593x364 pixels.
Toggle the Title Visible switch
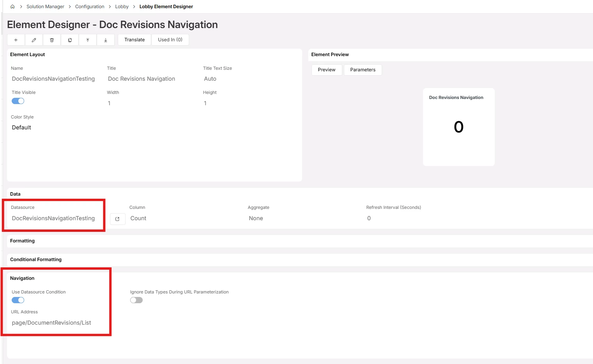(x=18, y=101)
